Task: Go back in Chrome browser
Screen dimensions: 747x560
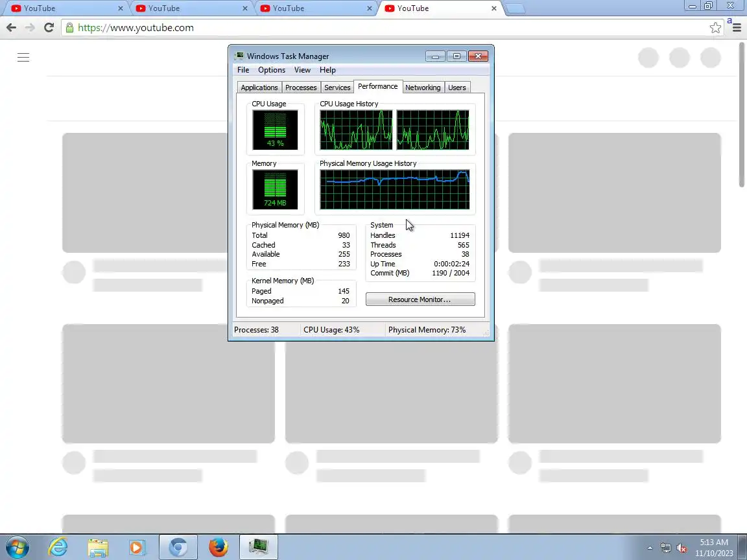Action: 12,28
